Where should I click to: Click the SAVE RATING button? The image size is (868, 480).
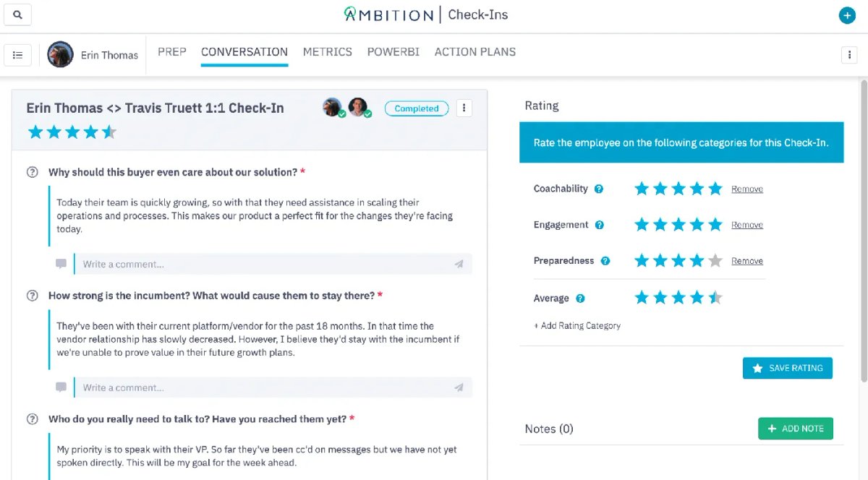788,368
